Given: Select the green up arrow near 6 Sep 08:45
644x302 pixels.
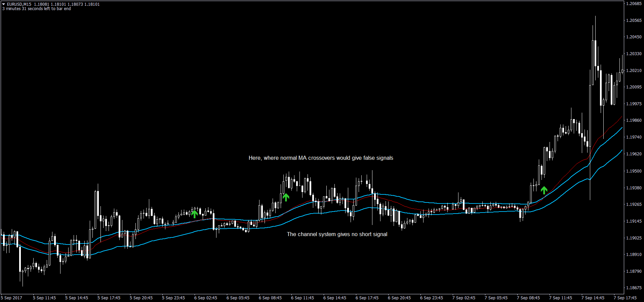Looking at the screenshot, I should [286, 197].
